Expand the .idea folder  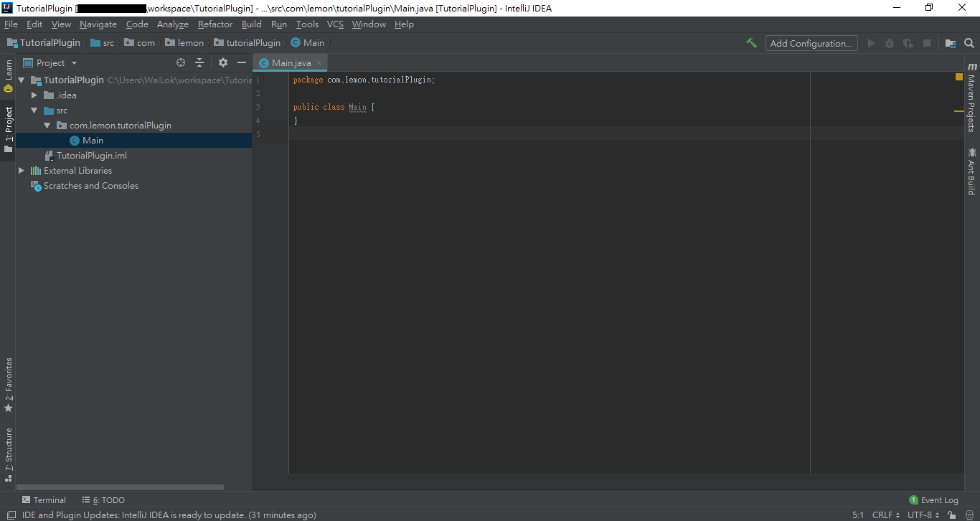pos(34,95)
